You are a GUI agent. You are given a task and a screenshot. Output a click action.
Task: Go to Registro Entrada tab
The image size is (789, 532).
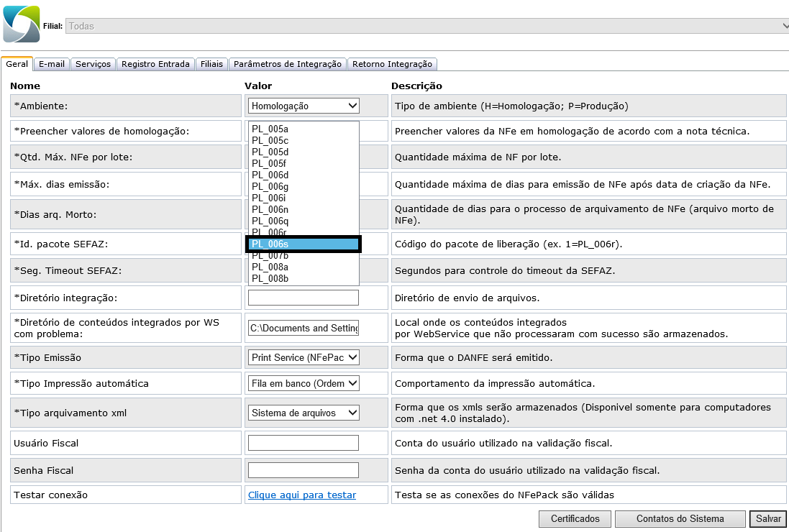(155, 64)
